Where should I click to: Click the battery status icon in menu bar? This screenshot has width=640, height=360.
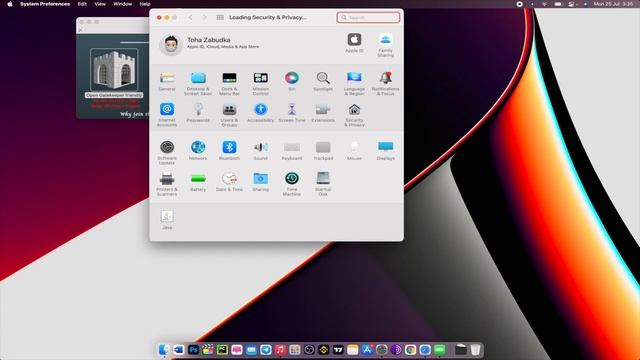pos(558,4)
